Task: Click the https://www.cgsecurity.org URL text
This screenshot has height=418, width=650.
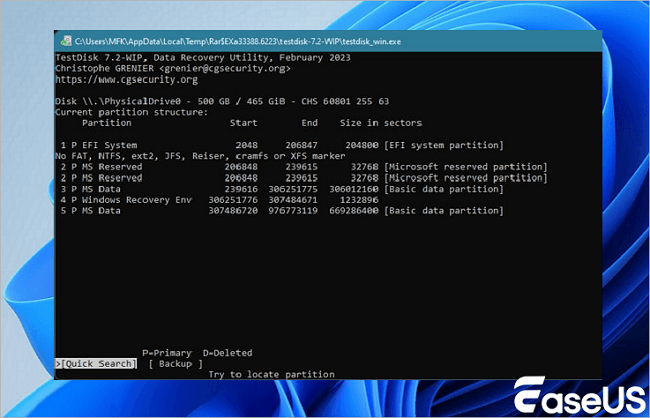Action: click(x=126, y=80)
